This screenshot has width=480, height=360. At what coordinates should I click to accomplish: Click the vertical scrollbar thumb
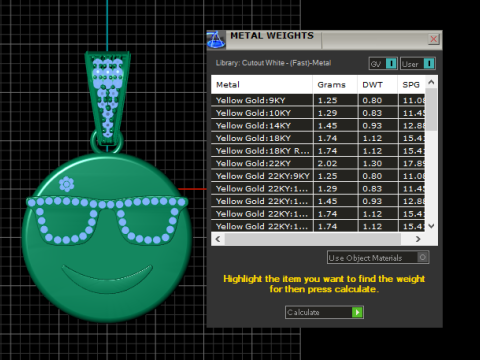[x=431, y=109]
